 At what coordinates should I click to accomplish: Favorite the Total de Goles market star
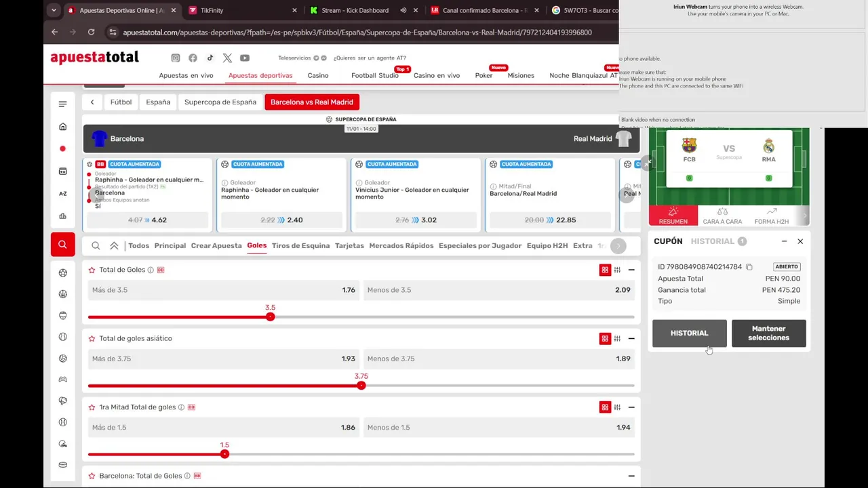pos(92,270)
